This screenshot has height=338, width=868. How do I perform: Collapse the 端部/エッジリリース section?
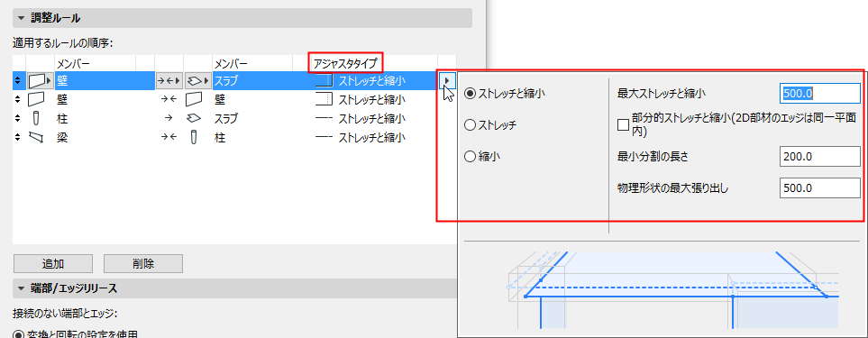coord(21,288)
